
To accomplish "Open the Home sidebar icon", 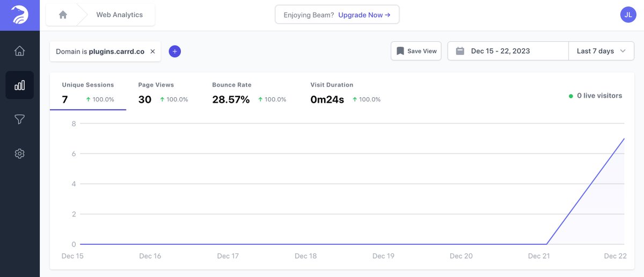I will point(20,51).
